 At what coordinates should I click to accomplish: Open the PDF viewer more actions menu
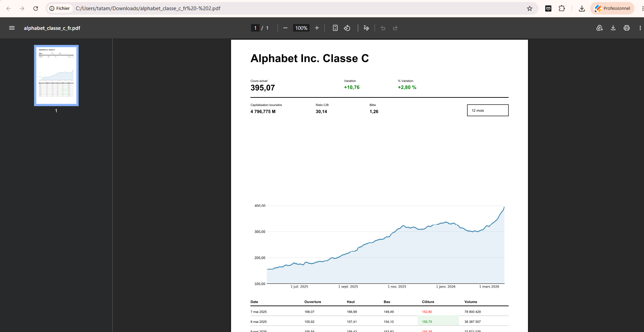click(x=640, y=28)
